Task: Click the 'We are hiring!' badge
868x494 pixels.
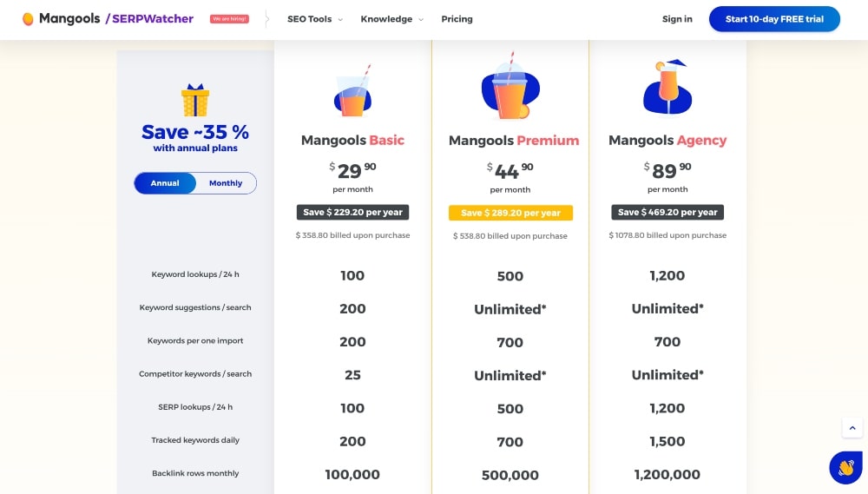Action: pyautogui.click(x=229, y=19)
